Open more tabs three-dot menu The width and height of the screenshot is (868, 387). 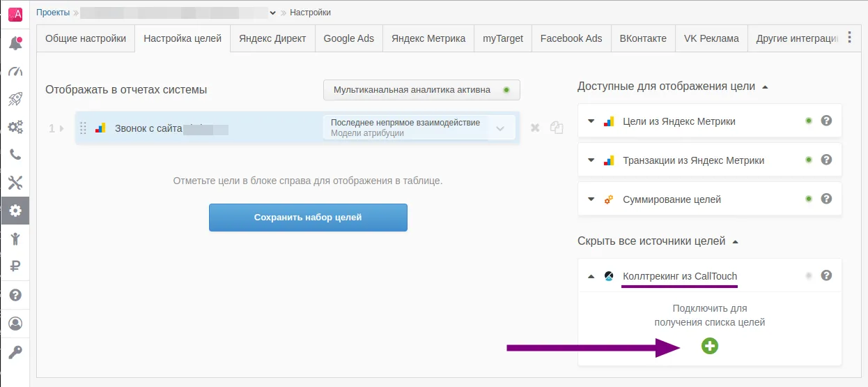849,38
